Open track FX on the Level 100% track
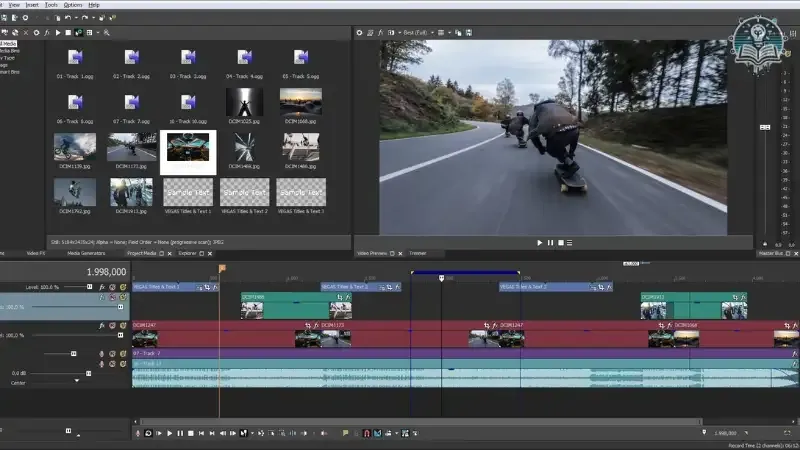 [x=102, y=287]
